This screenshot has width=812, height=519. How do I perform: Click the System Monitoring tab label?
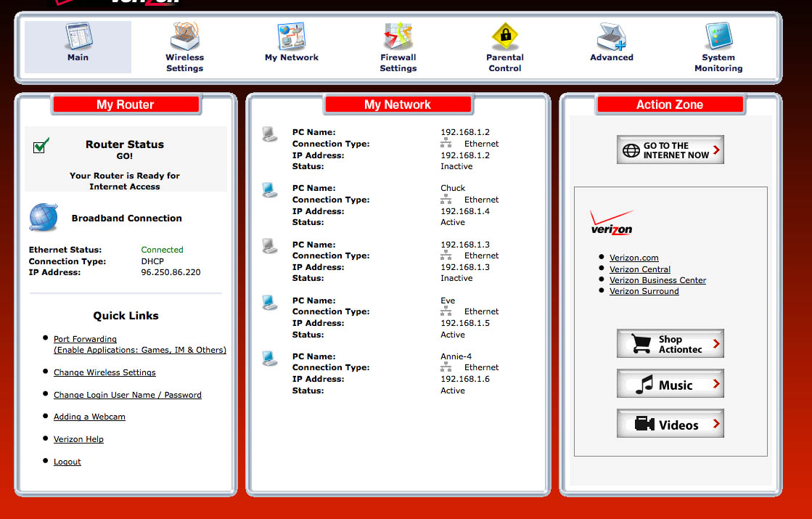pyautogui.click(x=718, y=62)
